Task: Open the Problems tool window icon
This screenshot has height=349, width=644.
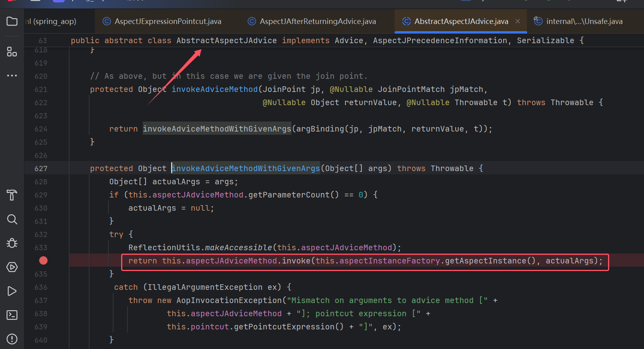Action: 12,339
